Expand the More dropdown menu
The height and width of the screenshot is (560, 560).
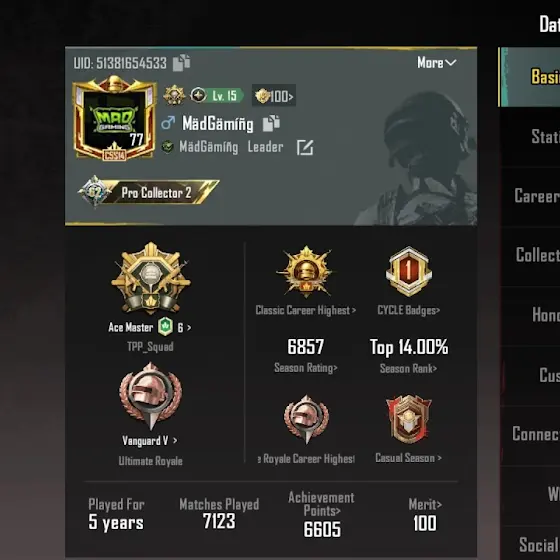[437, 63]
